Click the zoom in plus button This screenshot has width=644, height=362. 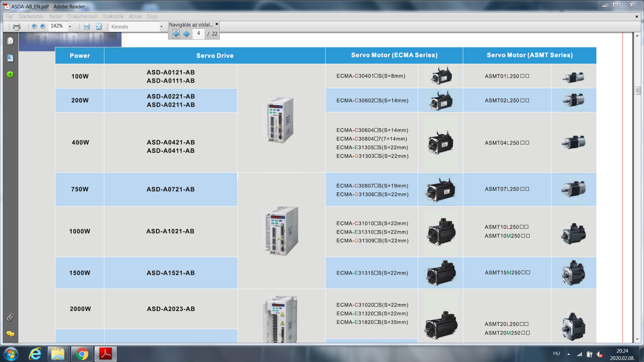point(43,26)
